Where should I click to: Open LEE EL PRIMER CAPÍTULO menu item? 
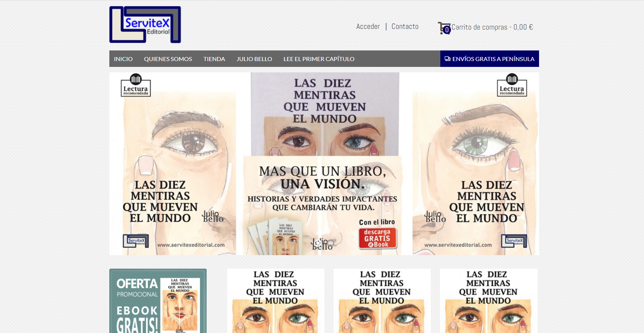coord(319,59)
